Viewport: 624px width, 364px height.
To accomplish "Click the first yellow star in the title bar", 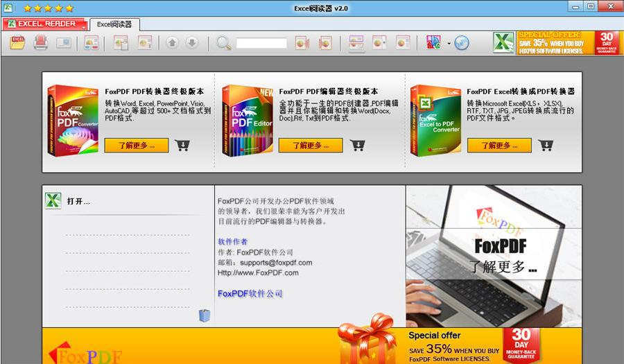I will pos(28,8).
